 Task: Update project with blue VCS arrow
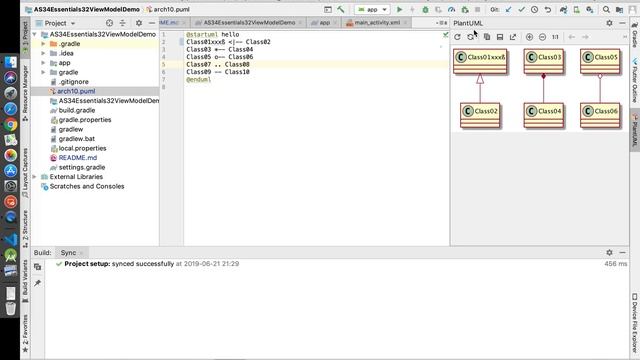(x=508, y=9)
